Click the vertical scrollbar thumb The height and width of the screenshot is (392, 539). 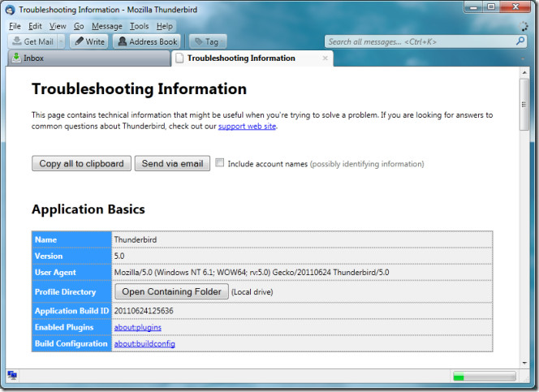(524, 105)
